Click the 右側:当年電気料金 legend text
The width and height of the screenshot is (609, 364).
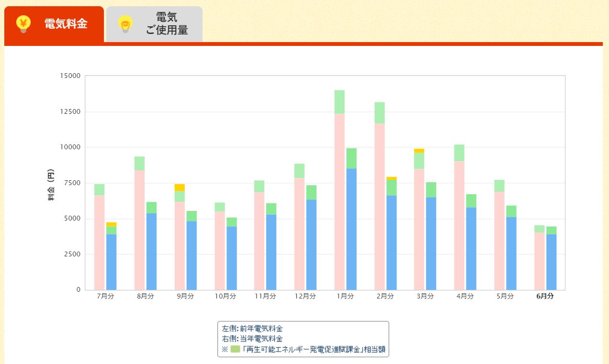click(252, 339)
